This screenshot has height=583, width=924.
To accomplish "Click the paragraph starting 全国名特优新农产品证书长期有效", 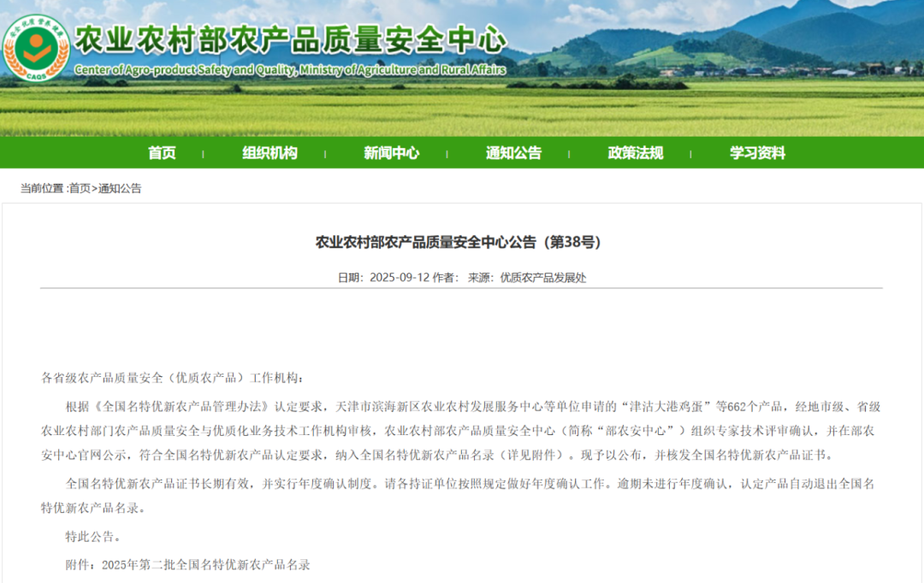I will (458, 496).
